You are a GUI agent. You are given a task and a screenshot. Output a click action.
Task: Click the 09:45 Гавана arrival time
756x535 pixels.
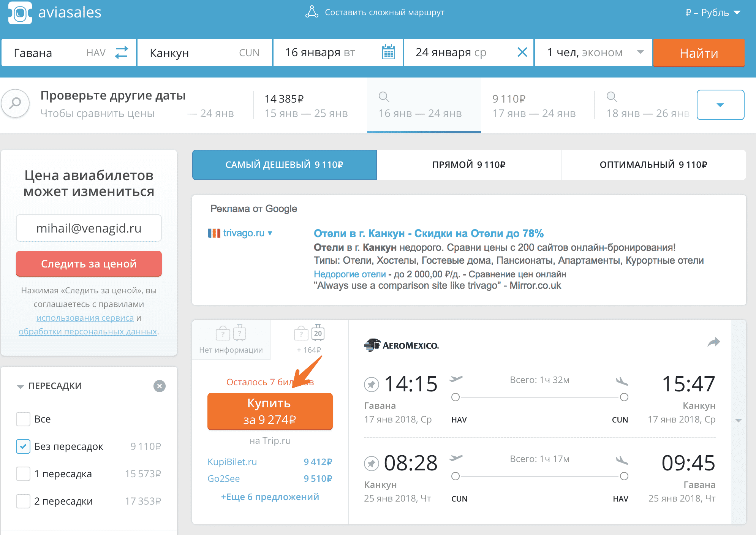[x=688, y=463]
